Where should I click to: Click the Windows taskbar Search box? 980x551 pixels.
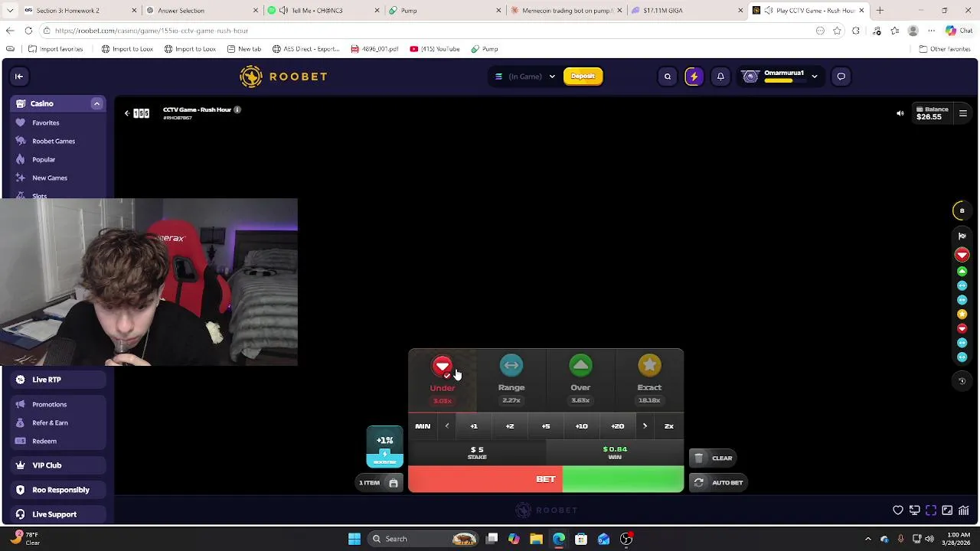424,539
